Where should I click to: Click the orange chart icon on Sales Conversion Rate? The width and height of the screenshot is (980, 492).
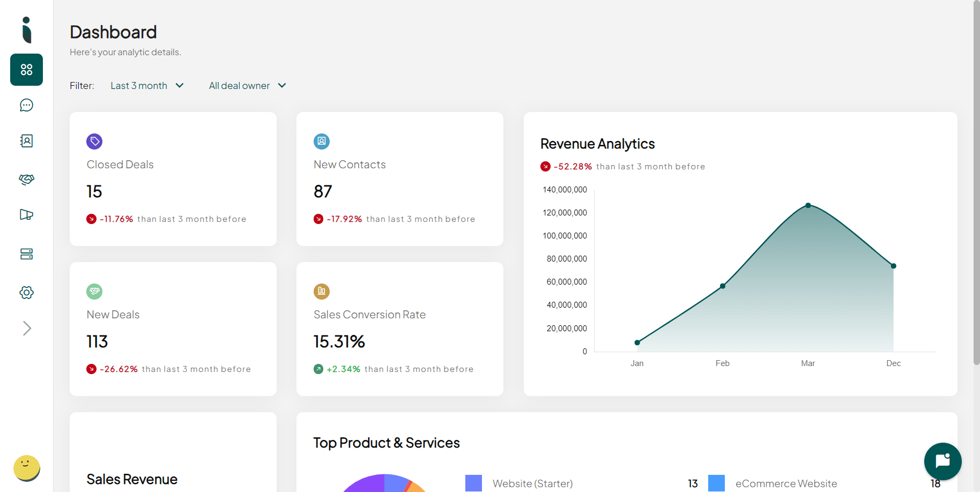(x=322, y=292)
